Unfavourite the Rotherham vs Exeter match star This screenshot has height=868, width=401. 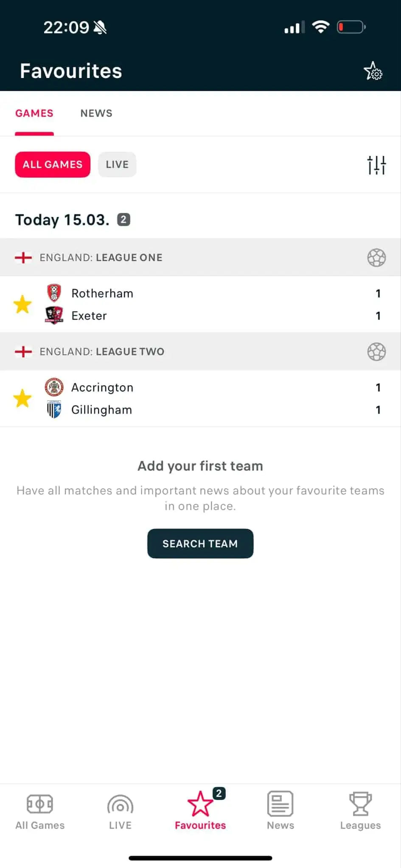pyautogui.click(x=22, y=304)
